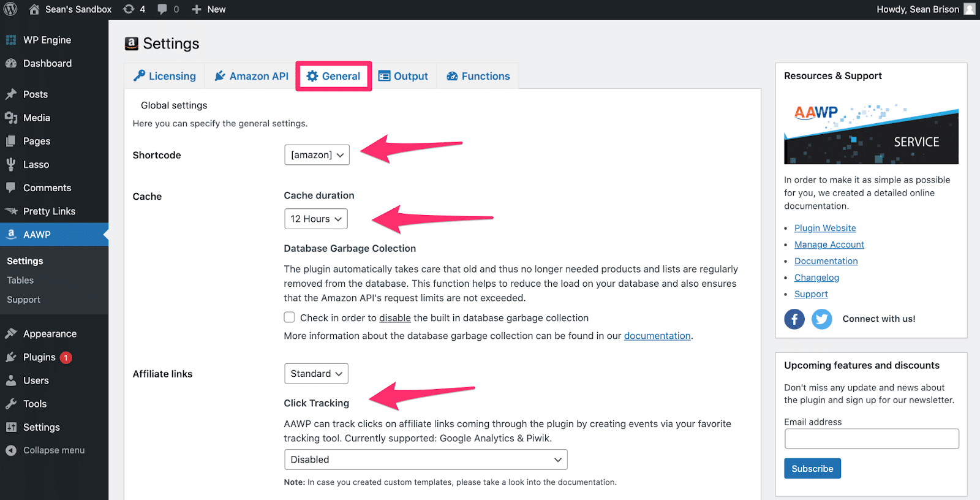Screen dimensions: 980x500
Task: Open the Shortcode [amazon] dropdown
Action: coord(317,155)
